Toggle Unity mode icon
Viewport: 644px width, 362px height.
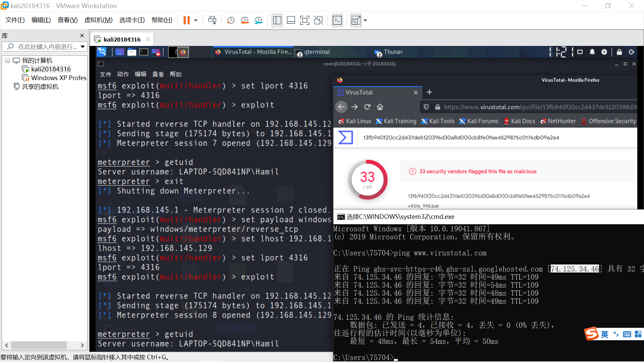pos(318,20)
